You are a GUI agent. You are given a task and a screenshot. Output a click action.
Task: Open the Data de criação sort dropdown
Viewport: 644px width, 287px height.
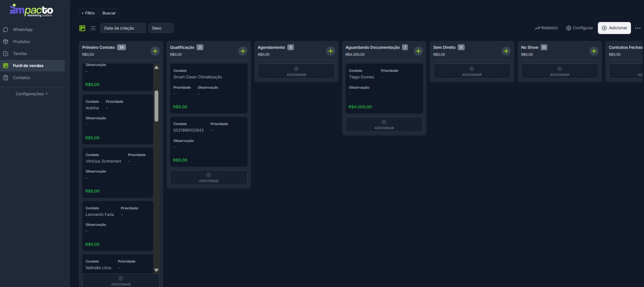click(123, 28)
